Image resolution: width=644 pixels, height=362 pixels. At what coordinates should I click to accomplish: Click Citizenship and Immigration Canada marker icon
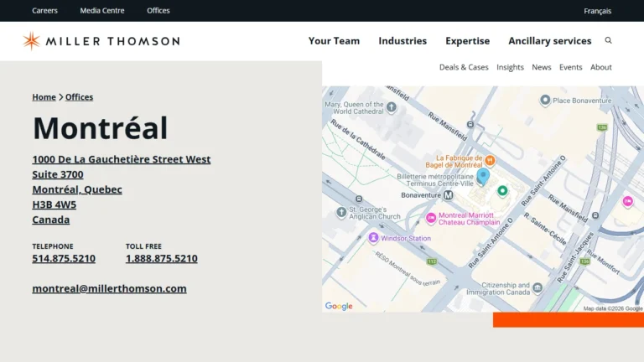tap(538, 287)
